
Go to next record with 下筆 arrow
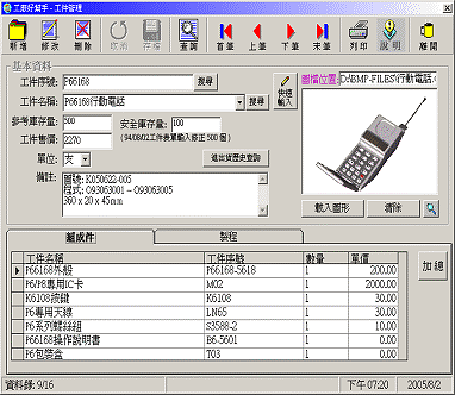[x=290, y=35]
